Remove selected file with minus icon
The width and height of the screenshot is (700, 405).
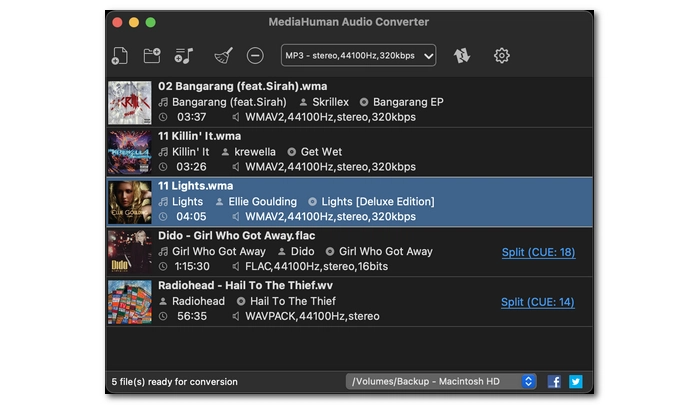pyautogui.click(x=255, y=56)
